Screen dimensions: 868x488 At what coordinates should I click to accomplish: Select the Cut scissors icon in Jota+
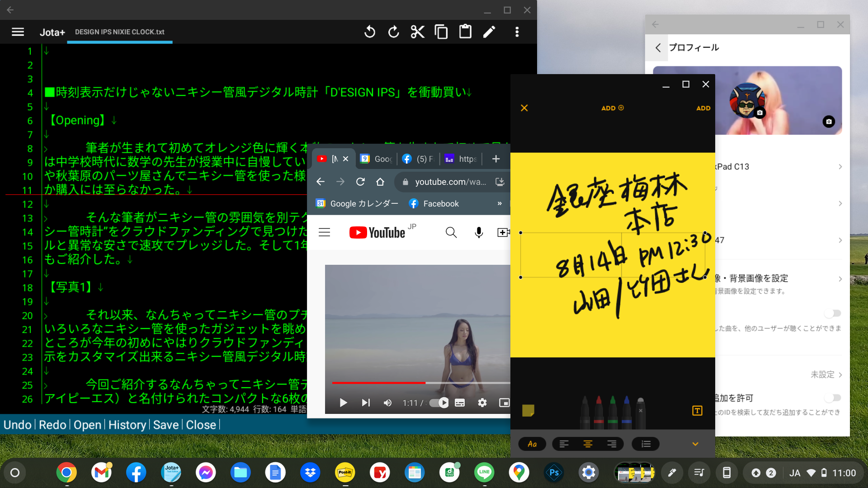tap(417, 32)
